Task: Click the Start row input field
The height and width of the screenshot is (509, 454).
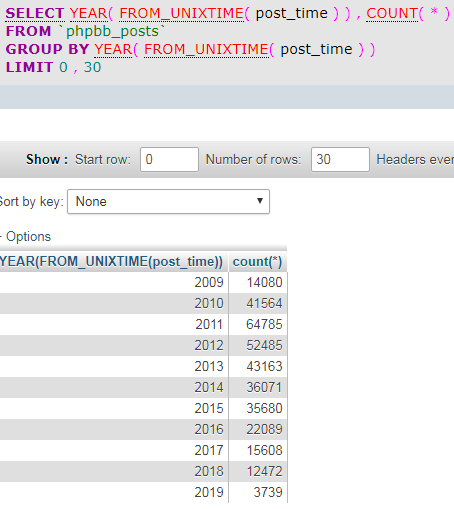Action: point(169,159)
